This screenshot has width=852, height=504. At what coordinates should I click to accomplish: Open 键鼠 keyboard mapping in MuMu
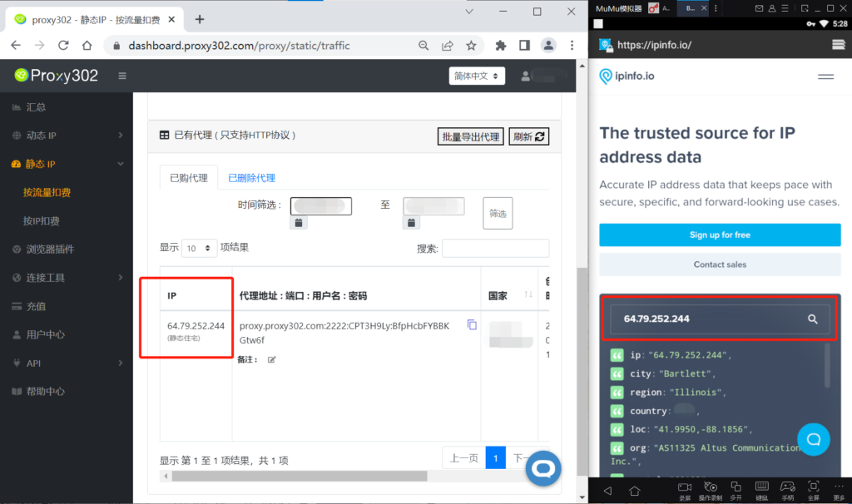point(762,491)
